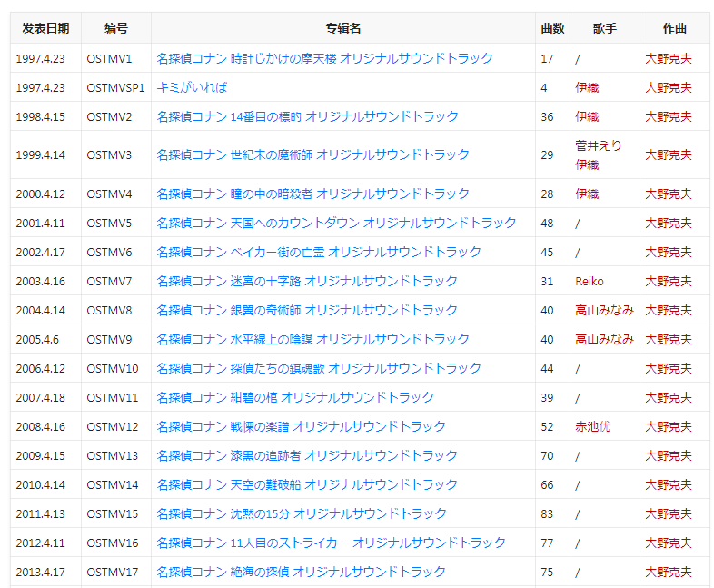Open the 天国へのカウントダウン soundtrack album link
The image size is (714, 588).
(x=336, y=224)
